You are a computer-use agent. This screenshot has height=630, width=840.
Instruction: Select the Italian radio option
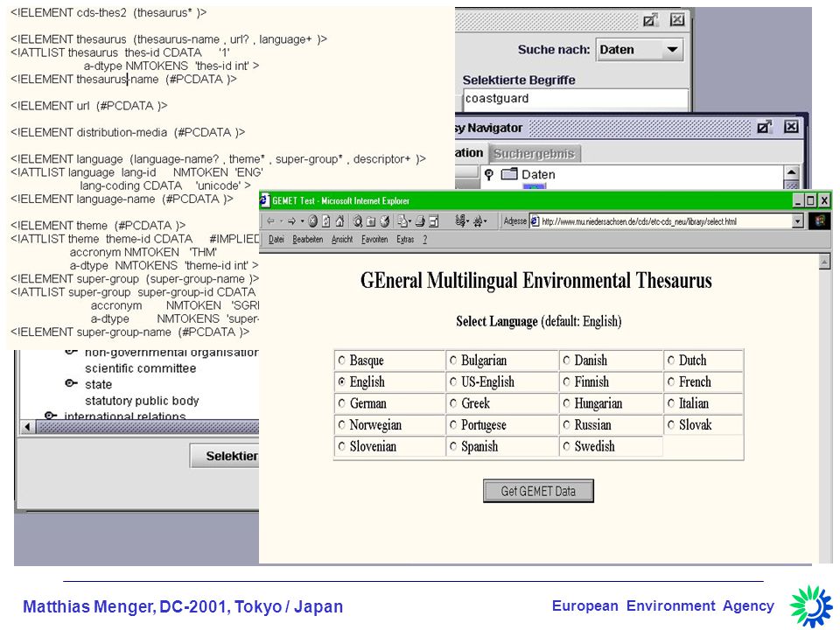coord(671,403)
